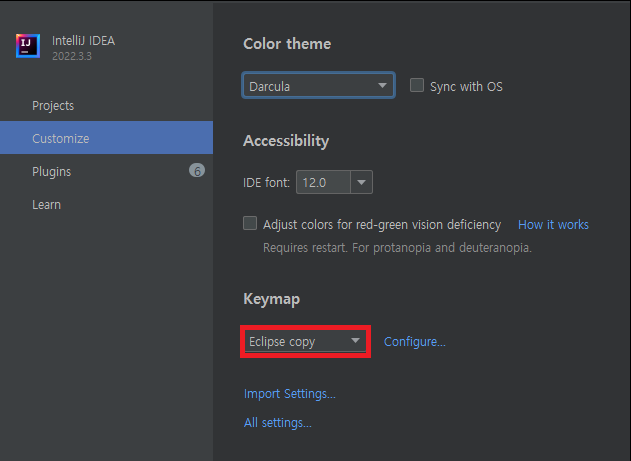Toggle red-green vision deficiency color adjustment

[250, 223]
